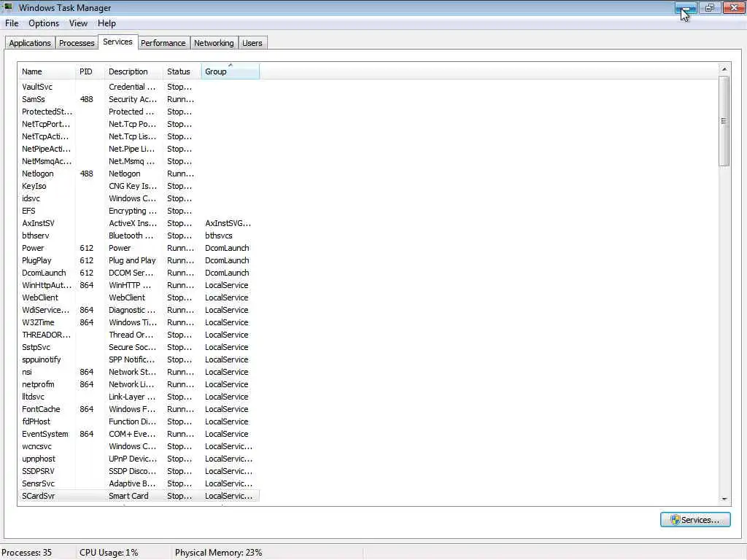Screen dimensions: 747x560
Task: Select the VaultSvc service row
Action: click(139, 87)
